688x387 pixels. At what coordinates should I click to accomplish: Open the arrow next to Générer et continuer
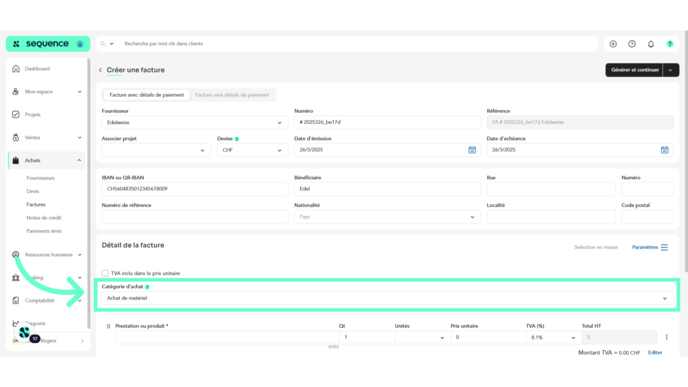point(670,70)
